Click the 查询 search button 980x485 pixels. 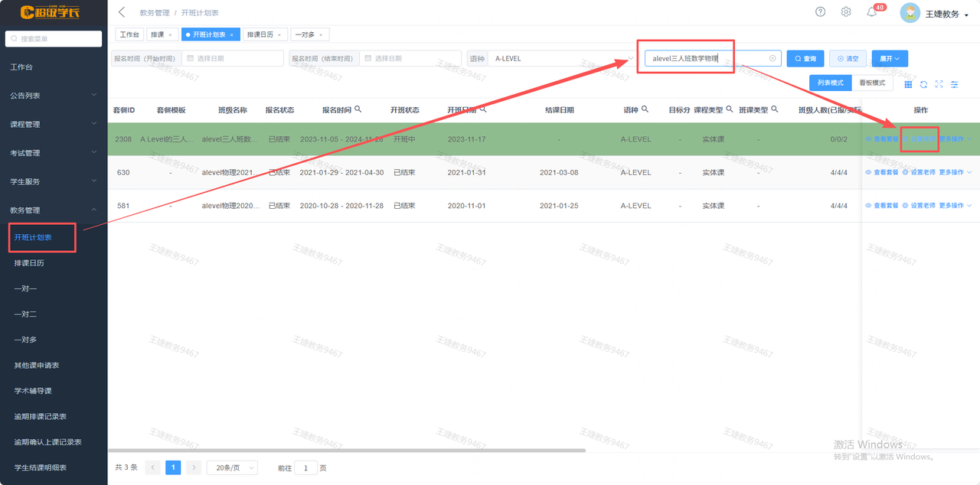pos(805,58)
